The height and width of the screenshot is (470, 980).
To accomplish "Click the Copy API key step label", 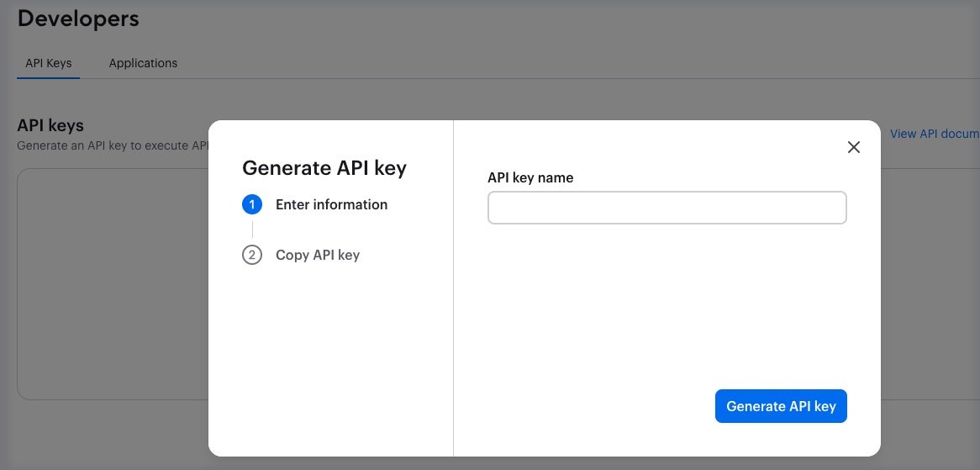I will point(318,255).
